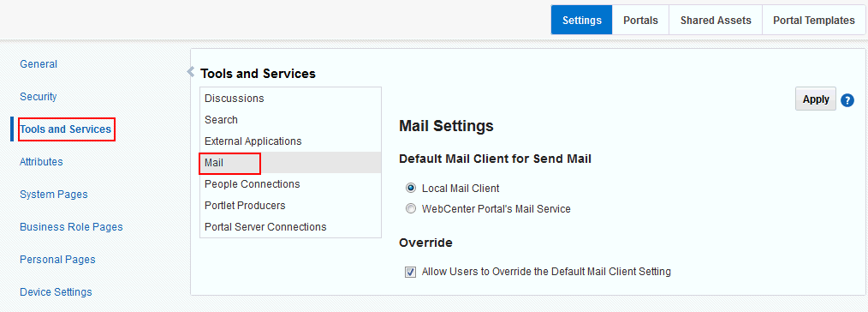This screenshot has height=312, width=868.
Task: Open the blue help question mark icon
Action: (847, 99)
